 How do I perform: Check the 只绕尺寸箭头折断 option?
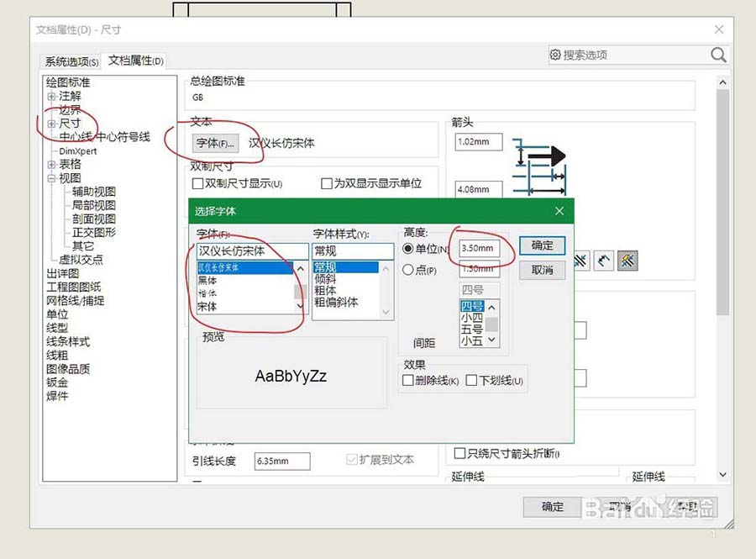[459, 453]
